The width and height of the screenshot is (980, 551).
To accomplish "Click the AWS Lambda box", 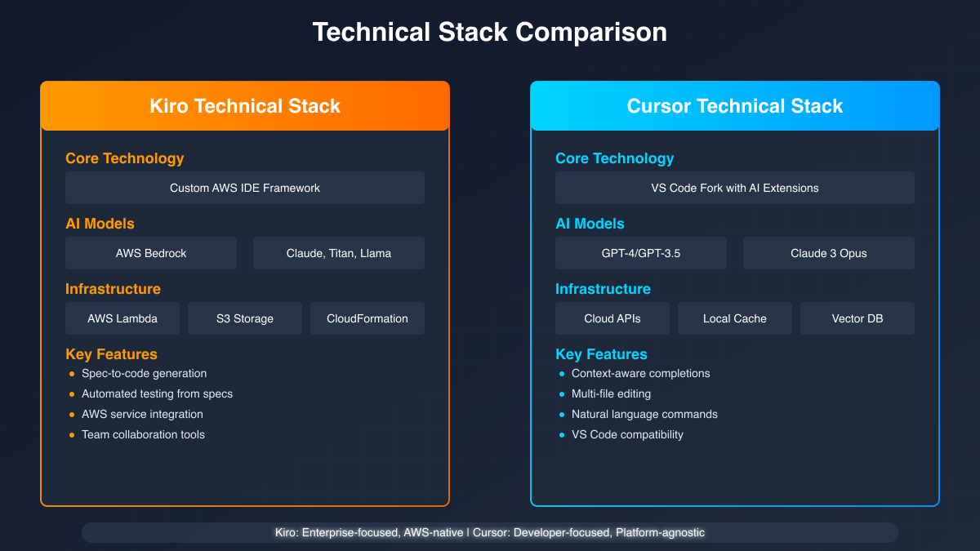I will 122,318.
